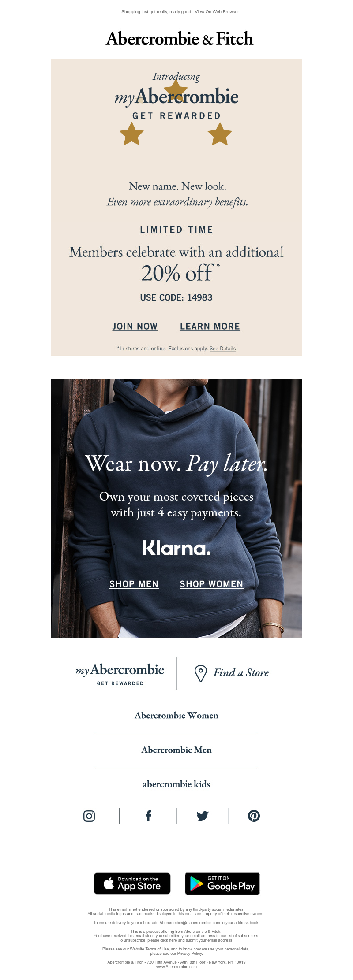The width and height of the screenshot is (353, 980).
Task: Select SHOP WOMEN on the Klarna banner
Action: 211,584
